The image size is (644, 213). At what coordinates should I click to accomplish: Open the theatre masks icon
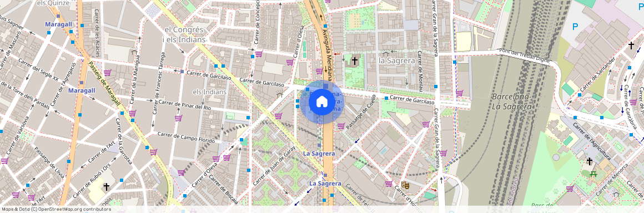coord(405,185)
